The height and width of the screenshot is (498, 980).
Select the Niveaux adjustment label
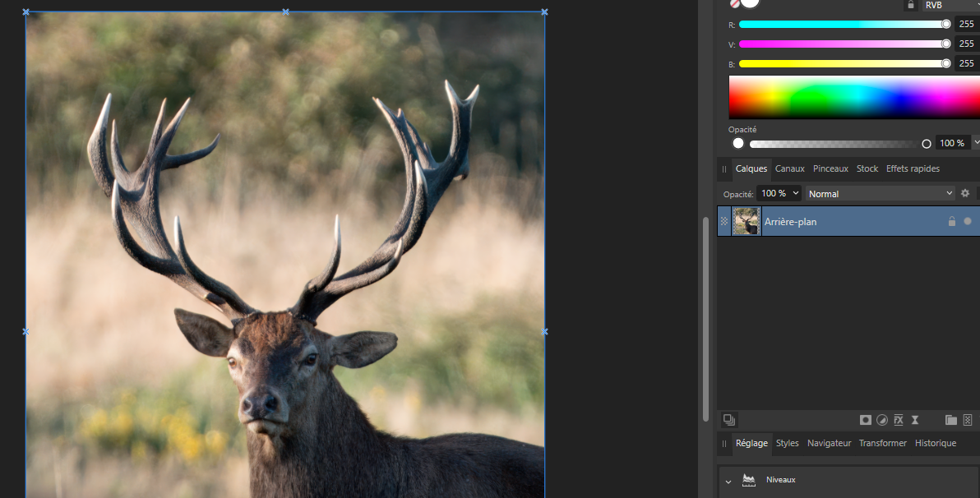click(780, 480)
